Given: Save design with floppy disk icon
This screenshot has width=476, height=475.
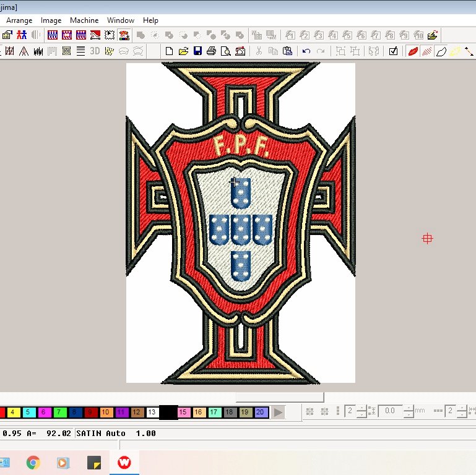Looking at the screenshot, I should tap(197, 51).
